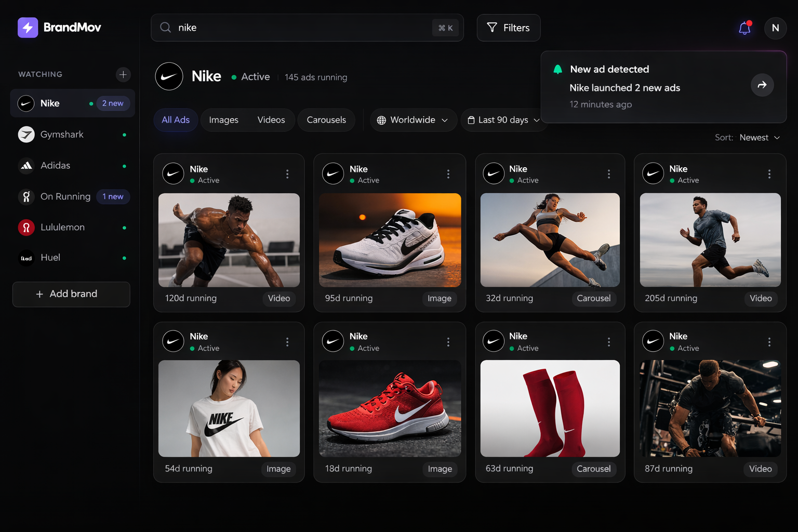The width and height of the screenshot is (798, 532).
Task: Click the Adidas logo in the watchlist
Action: click(x=26, y=165)
